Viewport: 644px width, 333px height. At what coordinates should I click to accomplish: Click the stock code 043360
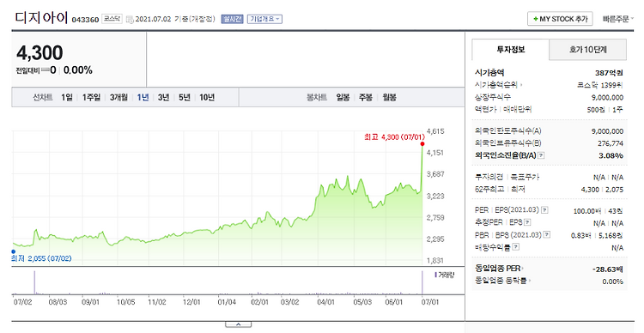click(85, 20)
